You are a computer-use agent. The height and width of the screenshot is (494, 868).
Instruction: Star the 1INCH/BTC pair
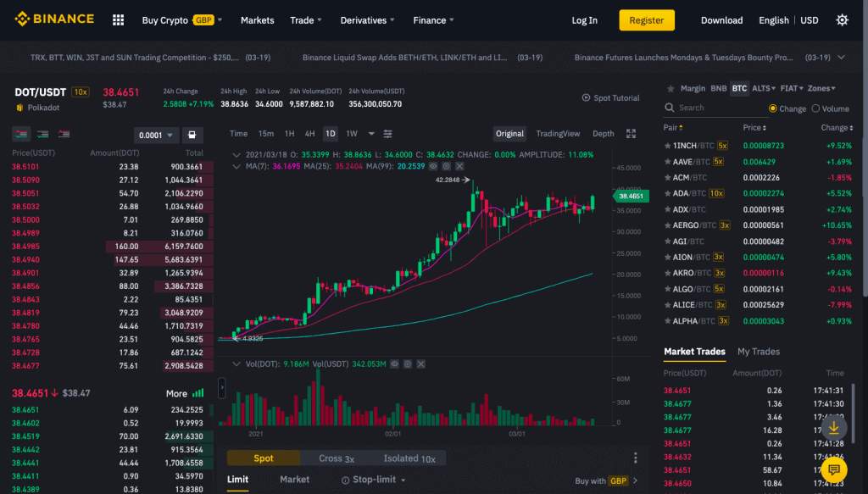(x=667, y=146)
